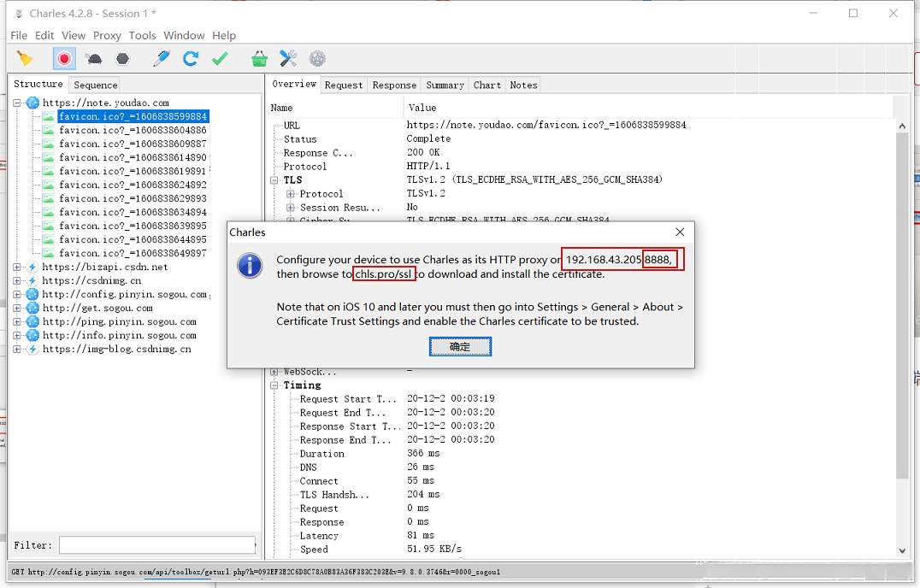Select favicon.ico?_=1606838649897 entry
Image resolution: width=920 pixels, height=588 pixels.
click(133, 253)
